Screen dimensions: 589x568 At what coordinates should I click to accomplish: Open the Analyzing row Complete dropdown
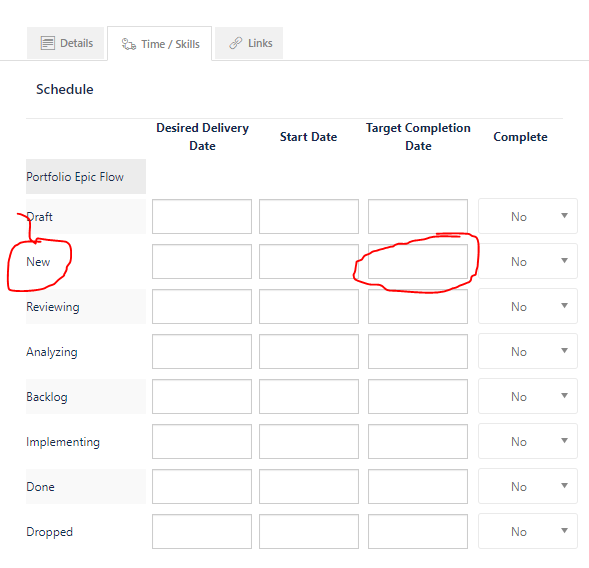(528, 352)
